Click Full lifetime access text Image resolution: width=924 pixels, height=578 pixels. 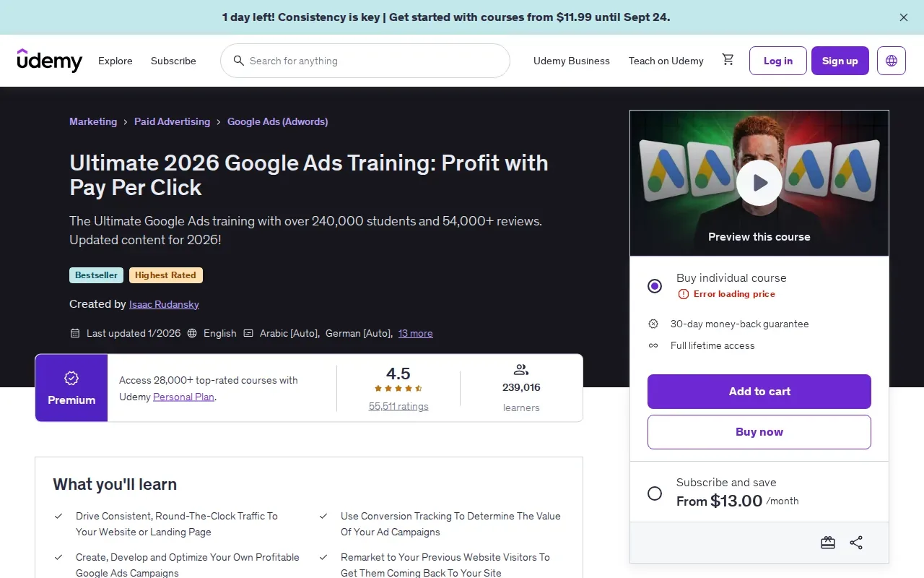click(712, 345)
